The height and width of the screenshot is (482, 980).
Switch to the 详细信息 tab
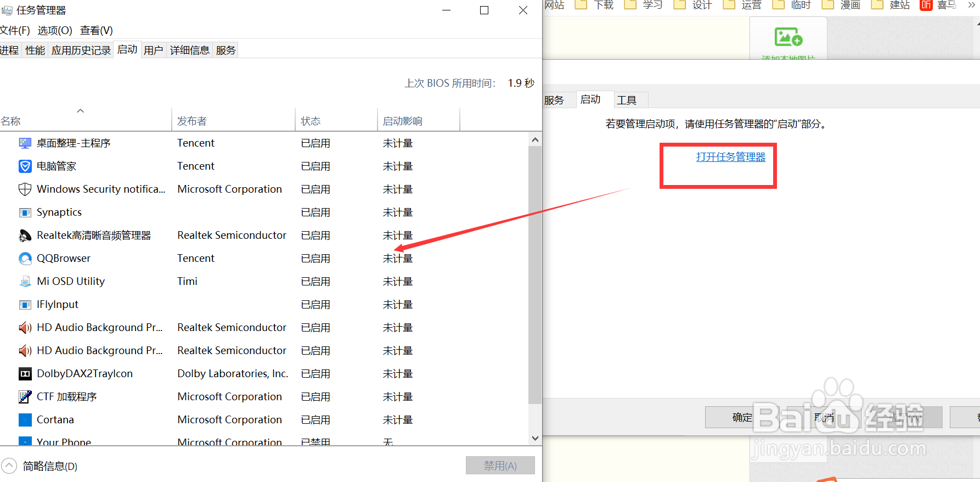tap(190, 51)
